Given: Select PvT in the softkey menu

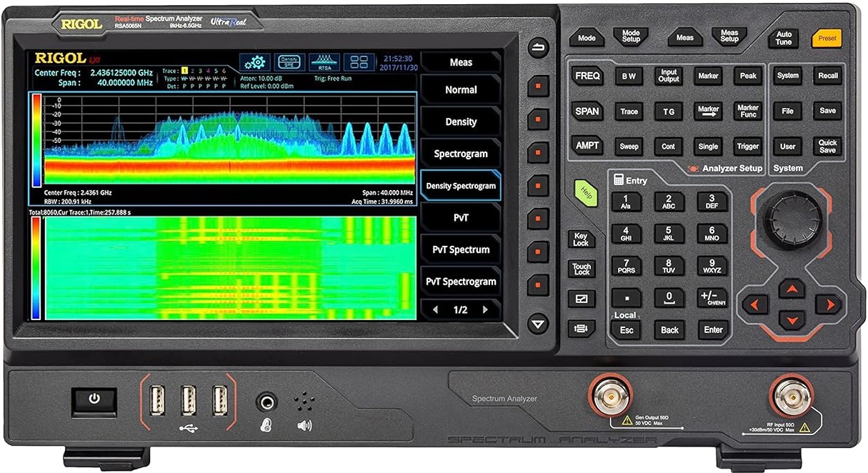Looking at the screenshot, I should (x=461, y=217).
